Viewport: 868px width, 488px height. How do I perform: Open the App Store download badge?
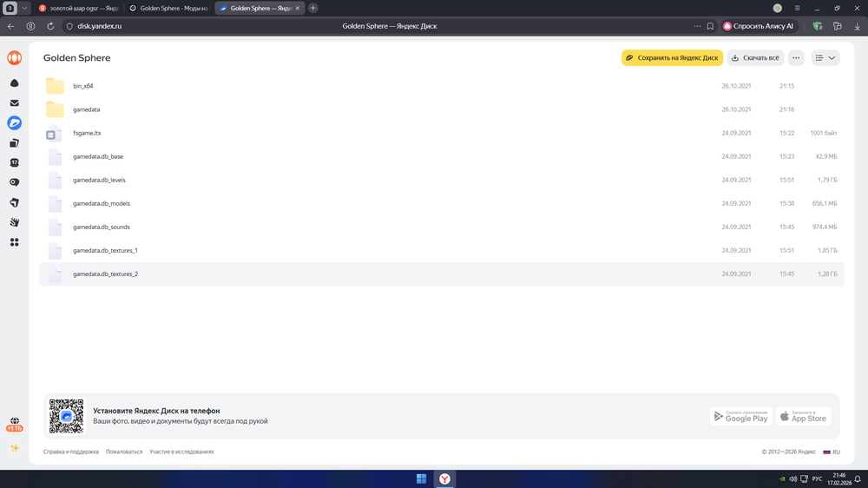point(803,417)
